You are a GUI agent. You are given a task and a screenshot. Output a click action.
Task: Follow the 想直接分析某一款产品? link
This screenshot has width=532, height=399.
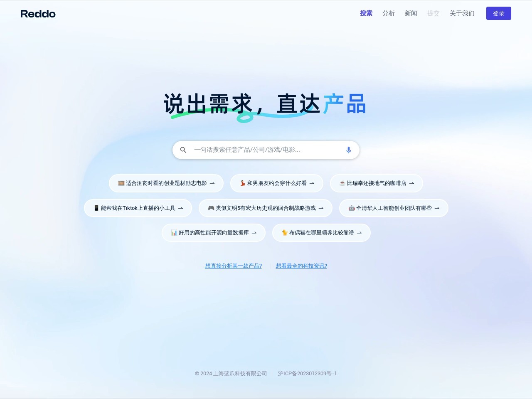233,266
